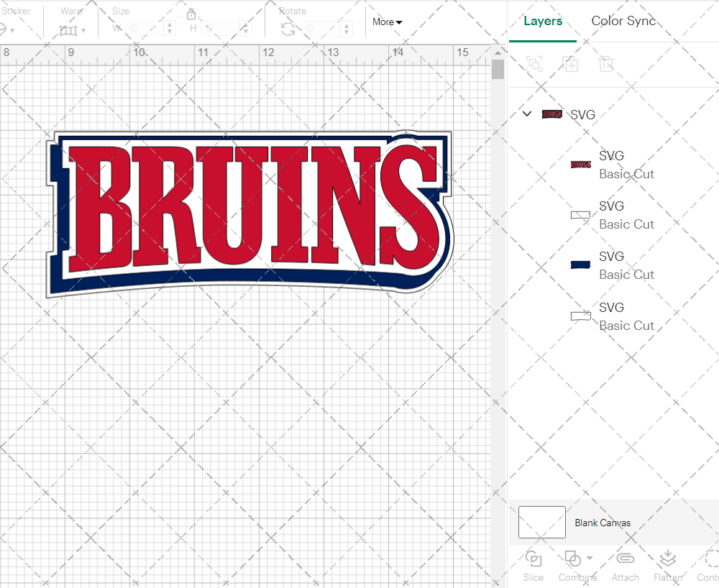Select the red BRUINS text layer
This screenshot has height=588, width=719.
pyautogui.click(x=613, y=165)
